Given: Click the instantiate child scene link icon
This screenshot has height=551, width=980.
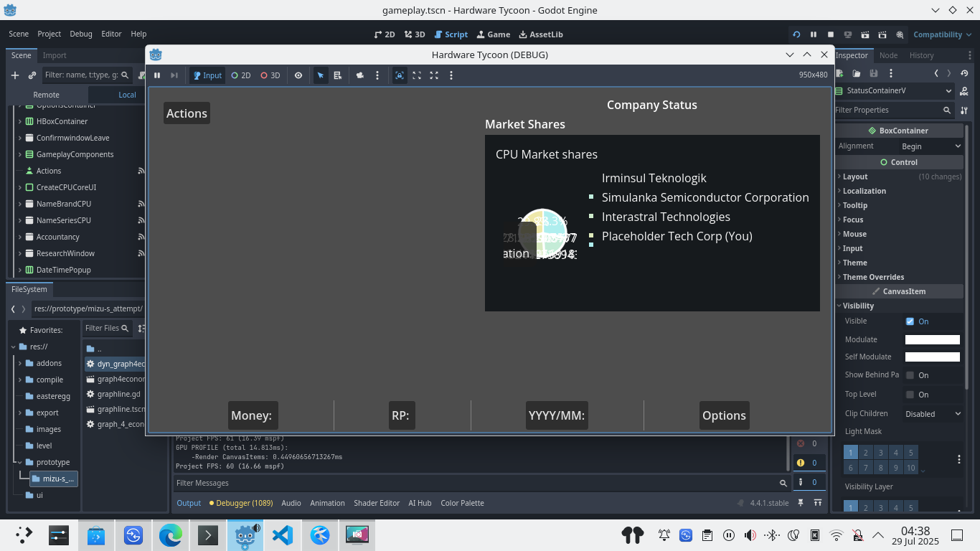Looking at the screenshot, I should click(x=32, y=75).
